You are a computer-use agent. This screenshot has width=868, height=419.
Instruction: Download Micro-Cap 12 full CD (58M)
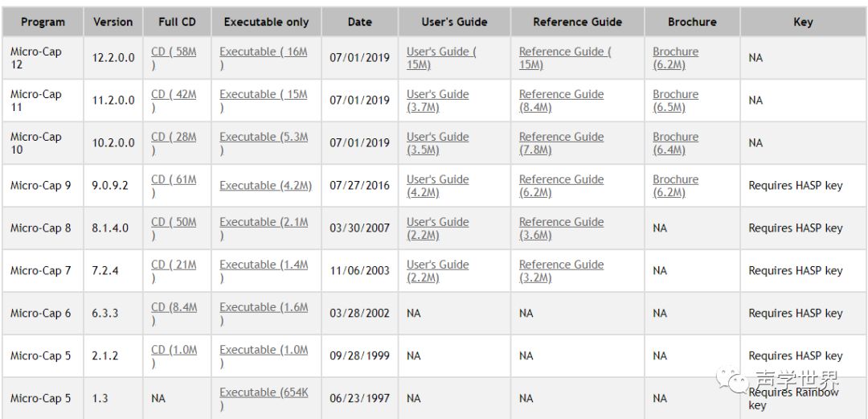pyautogui.click(x=174, y=52)
